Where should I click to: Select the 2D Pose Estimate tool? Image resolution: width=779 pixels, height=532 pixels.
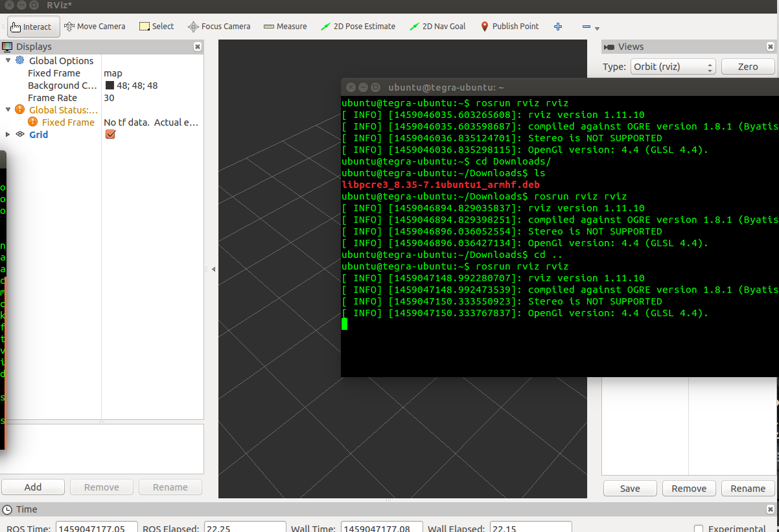[358, 27]
